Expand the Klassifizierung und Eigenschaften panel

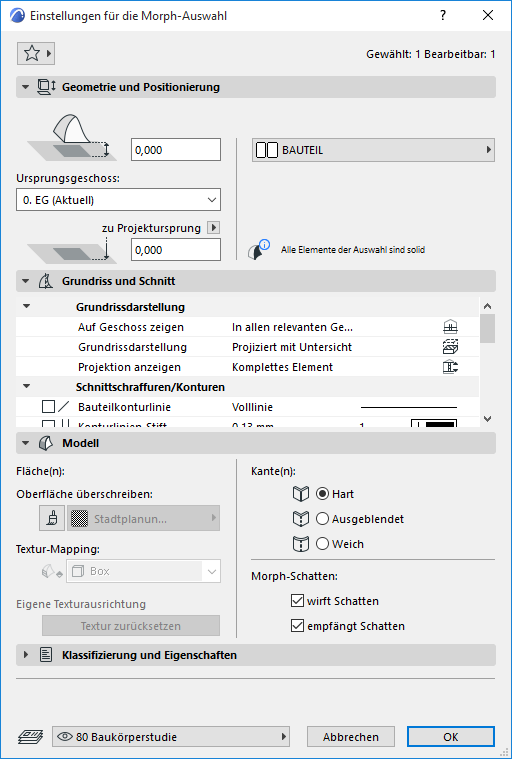[26, 655]
